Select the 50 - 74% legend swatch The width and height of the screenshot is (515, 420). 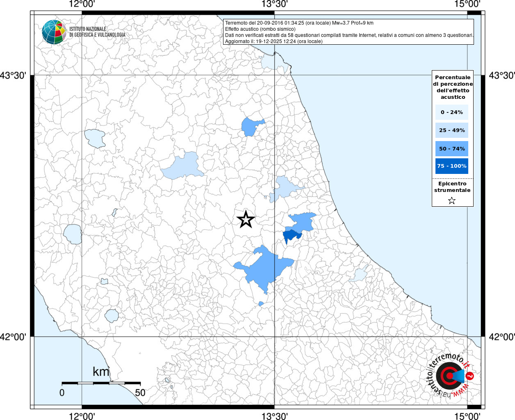[x=452, y=148]
